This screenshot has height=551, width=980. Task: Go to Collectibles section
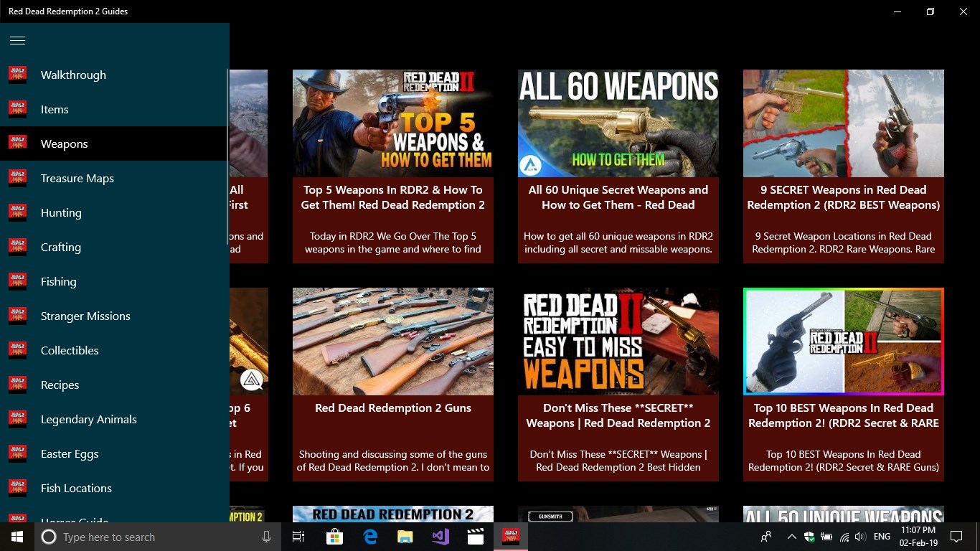click(113, 350)
